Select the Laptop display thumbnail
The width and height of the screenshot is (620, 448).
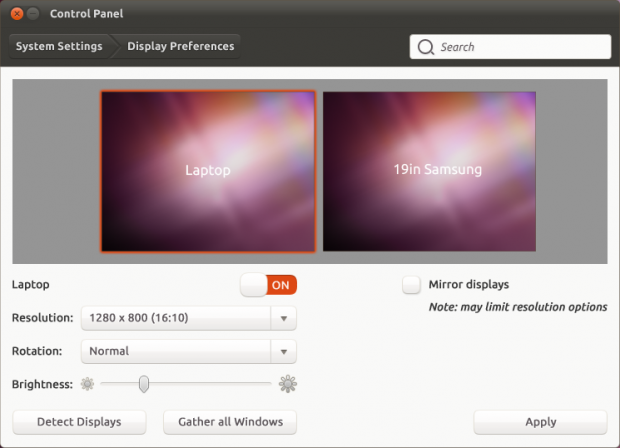[x=208, y=171]
